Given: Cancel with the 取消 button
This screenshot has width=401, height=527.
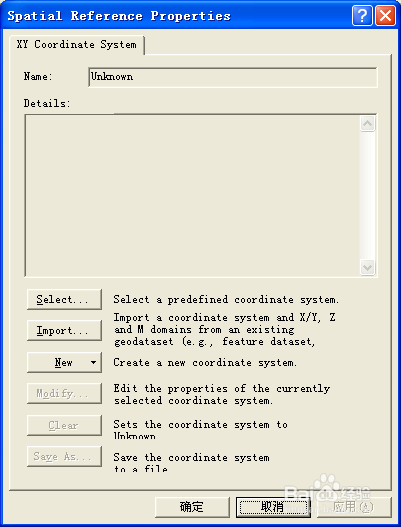Looking at the screenshot, I should pyautogui.click(x=273, y=507).
